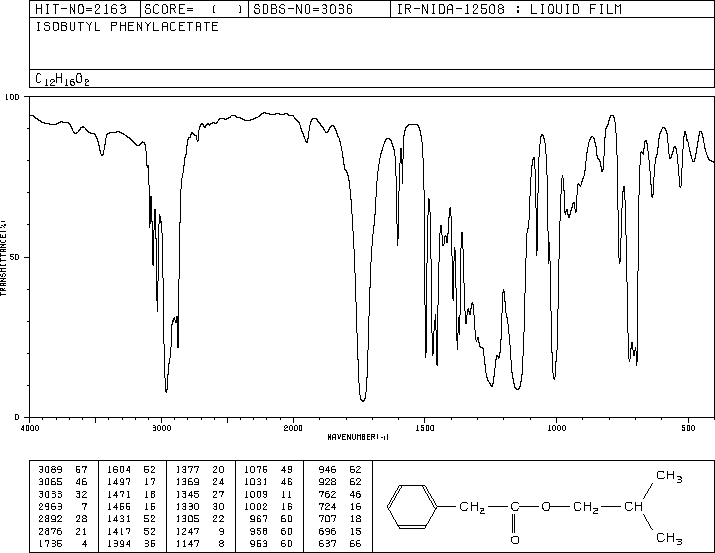The height and width of the screenshot is (553, 715).
Task: Click the 50 tick label on the transmittance axis
Action: tap(15, 258)
